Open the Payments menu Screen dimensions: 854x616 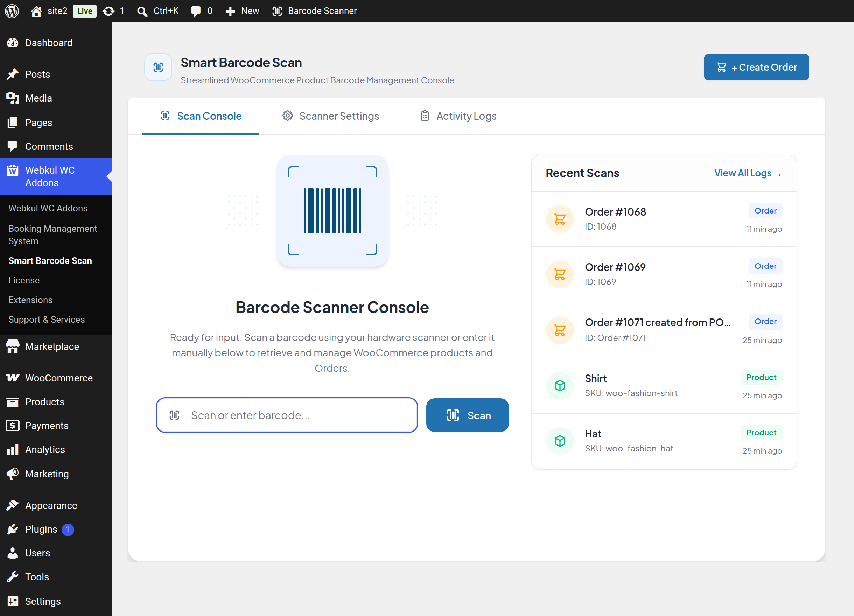tap(56, 426)
